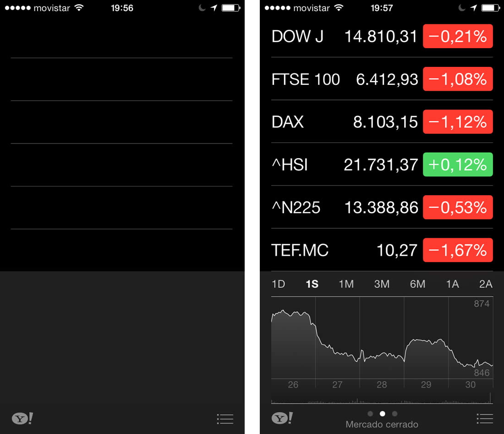Select the ^N225 index row
This screenshot has height=434, width=504.
pos(344,208)
